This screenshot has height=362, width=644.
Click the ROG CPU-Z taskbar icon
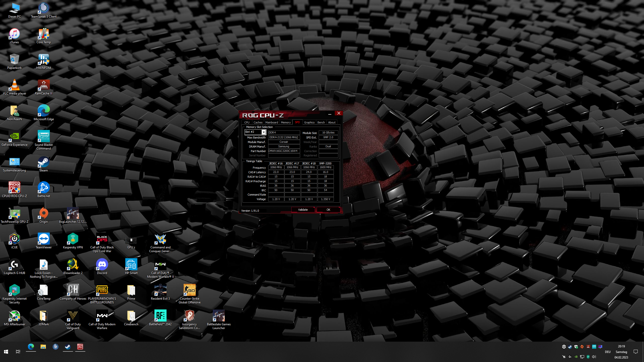pyautogui.click(x=80, y=347)
